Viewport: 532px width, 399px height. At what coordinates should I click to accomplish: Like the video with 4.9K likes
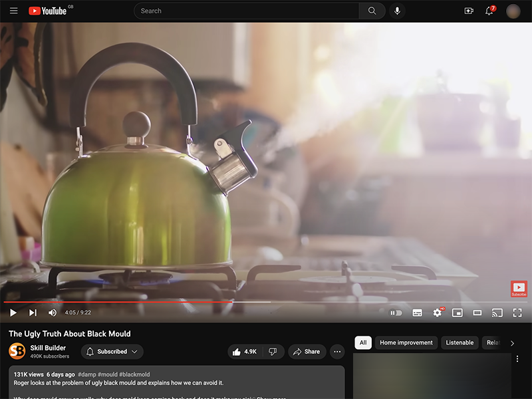[245, 352]
